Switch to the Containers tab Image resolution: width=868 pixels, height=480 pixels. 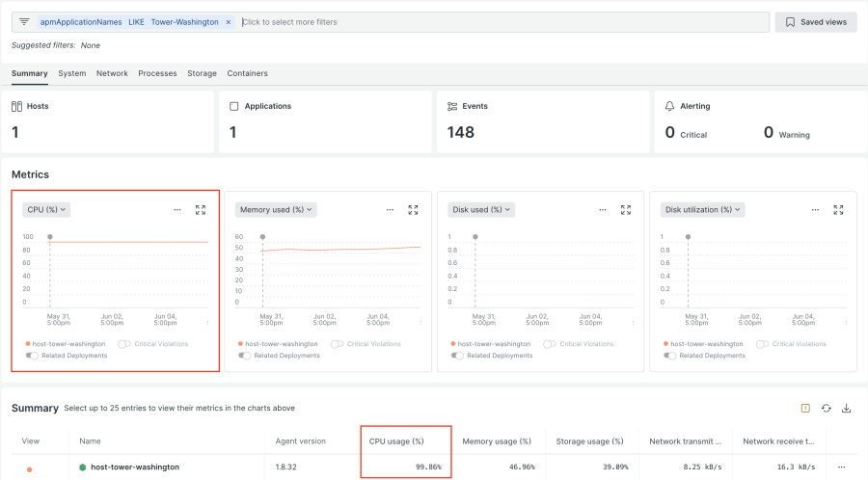tap(247, 73)
